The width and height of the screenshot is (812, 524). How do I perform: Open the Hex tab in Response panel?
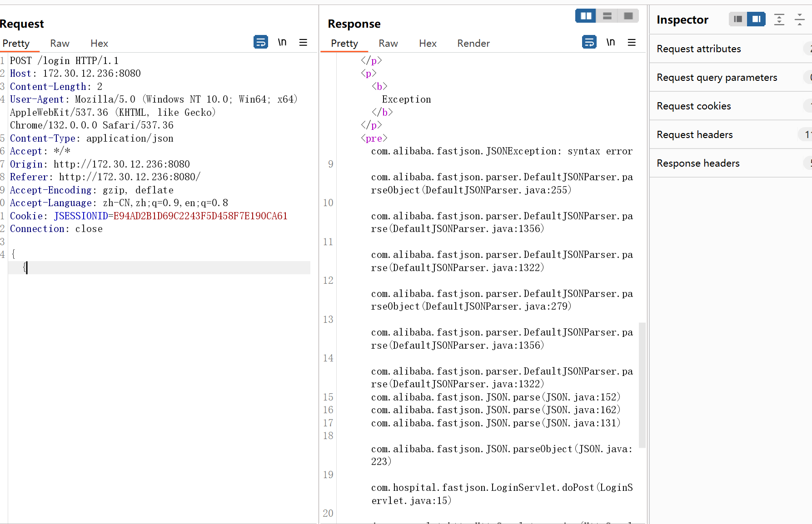tap(428, 43)
